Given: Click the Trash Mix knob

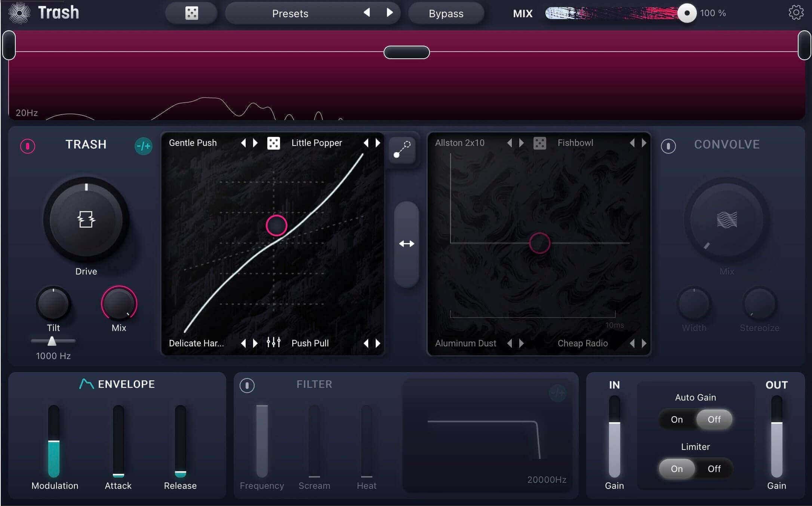Looking at the screenshot, I should [x=119, y=304].
